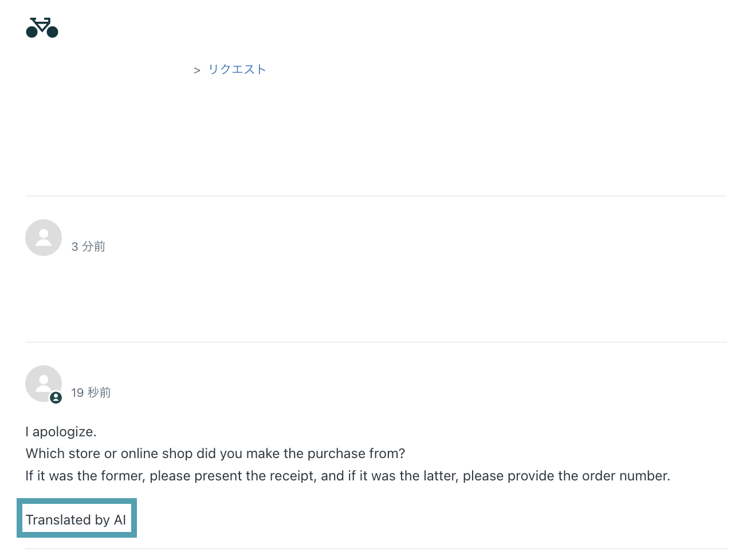Click the avatar beside 19 秒前
This screenshot has width=747, height=560.
44,384
